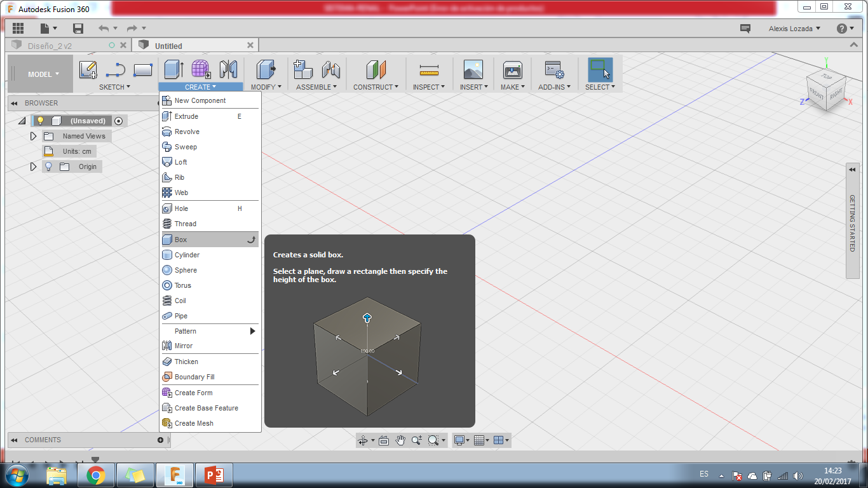Open the CONSTRUCT dropdown menu
The height and width of the screenshot is (488, 868).
click(376, 87)
